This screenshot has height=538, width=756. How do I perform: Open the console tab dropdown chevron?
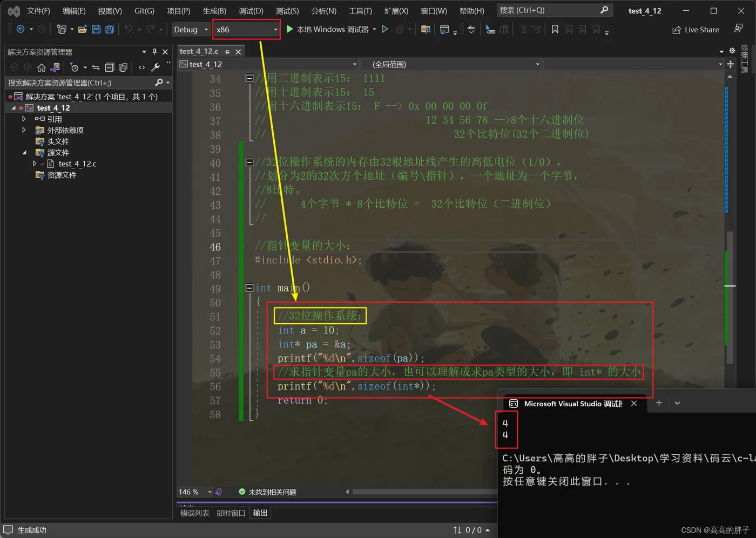pos(677,403)
